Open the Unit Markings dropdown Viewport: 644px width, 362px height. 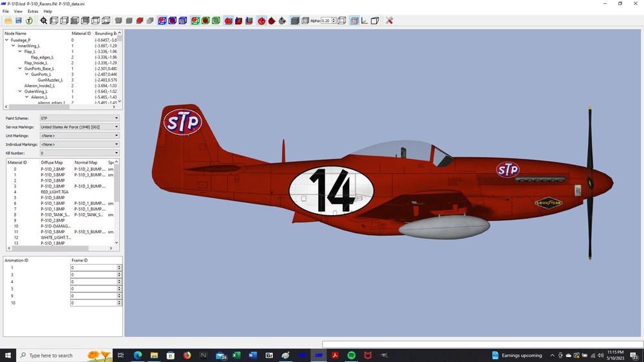tap(80, 136)
